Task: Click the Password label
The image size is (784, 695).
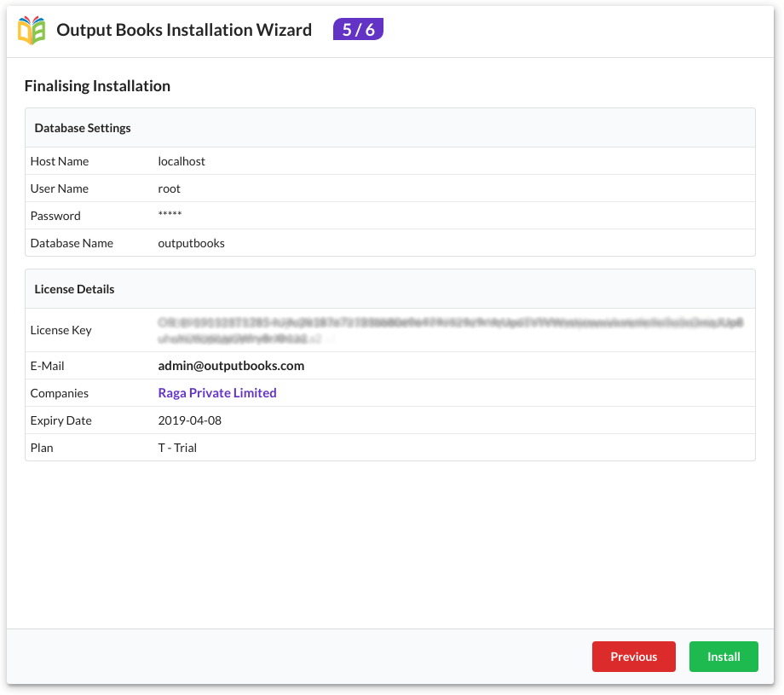Action: point(55,216)
